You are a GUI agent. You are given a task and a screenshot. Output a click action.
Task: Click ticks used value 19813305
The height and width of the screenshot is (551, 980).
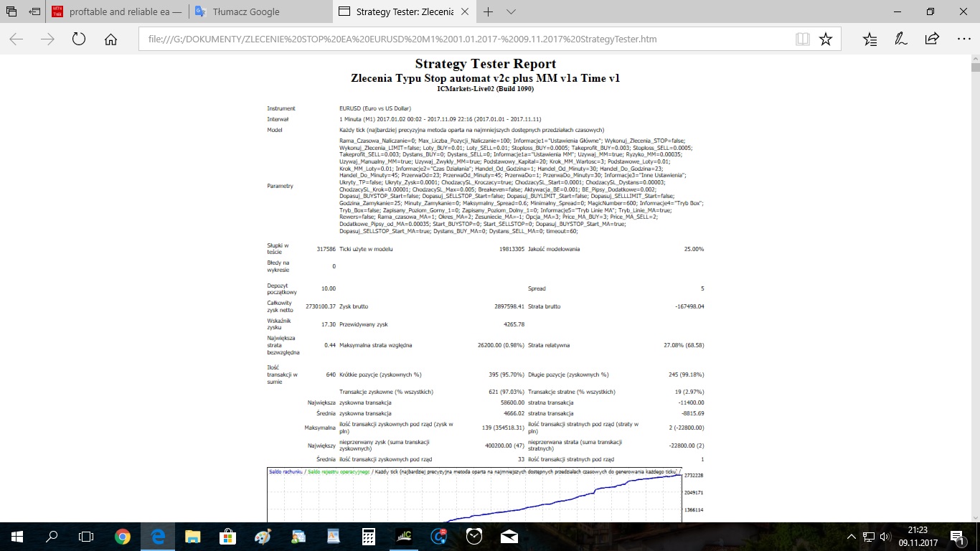click(x=512, y=249)
